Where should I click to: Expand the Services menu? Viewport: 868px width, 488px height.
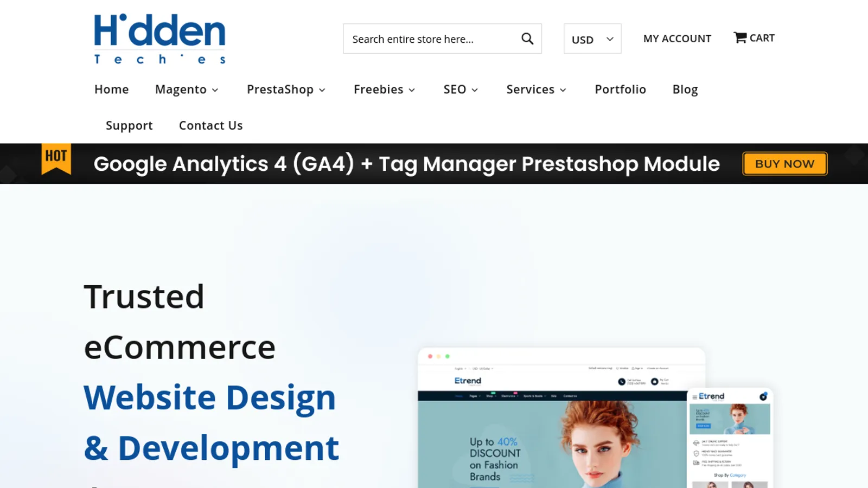pos(536,89)
